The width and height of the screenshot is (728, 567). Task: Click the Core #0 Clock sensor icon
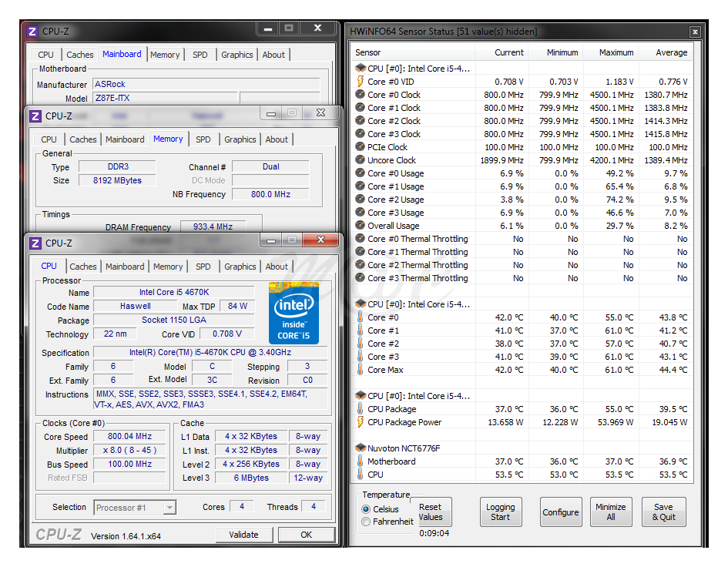[360, 95]
